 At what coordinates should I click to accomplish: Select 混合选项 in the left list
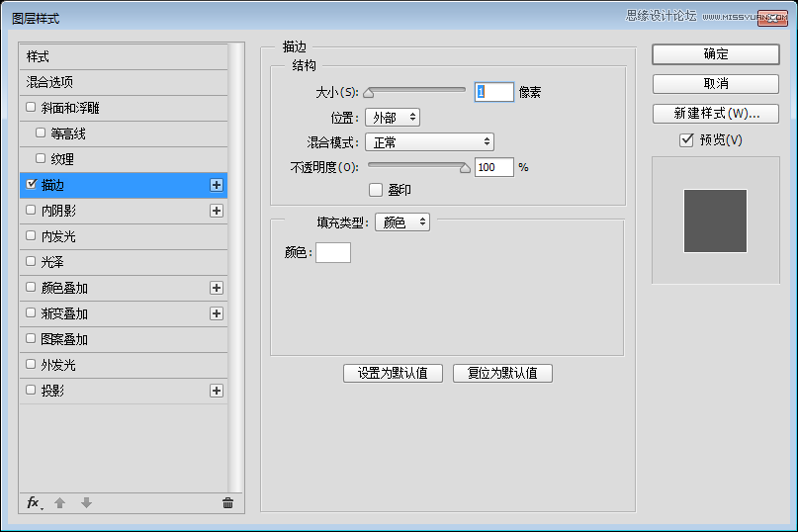124,82
